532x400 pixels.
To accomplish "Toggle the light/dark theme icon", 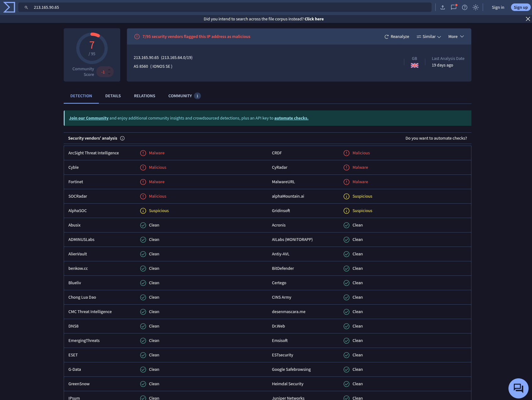I will (476, 7).
